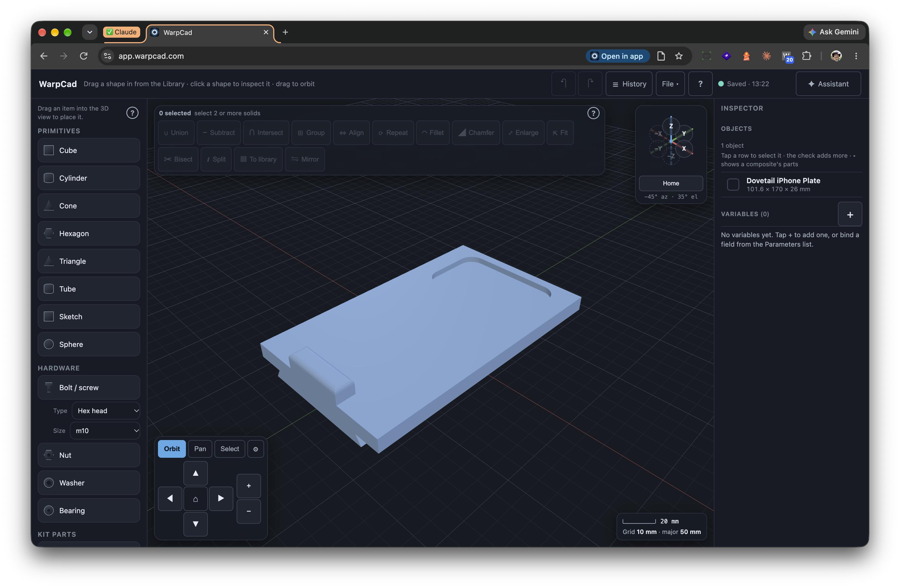Open the Assistant panel
900x588 pixels.
(x=828, y=84)
